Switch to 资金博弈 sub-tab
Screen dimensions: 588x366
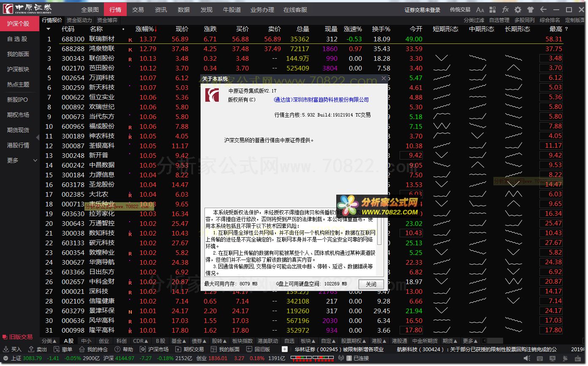pos(107,20)
